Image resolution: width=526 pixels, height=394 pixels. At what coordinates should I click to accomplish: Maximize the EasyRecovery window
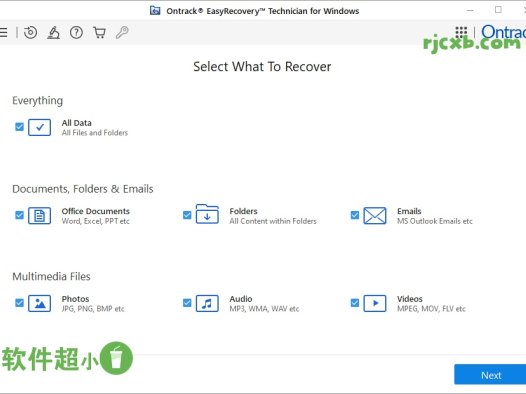(498, 10)
